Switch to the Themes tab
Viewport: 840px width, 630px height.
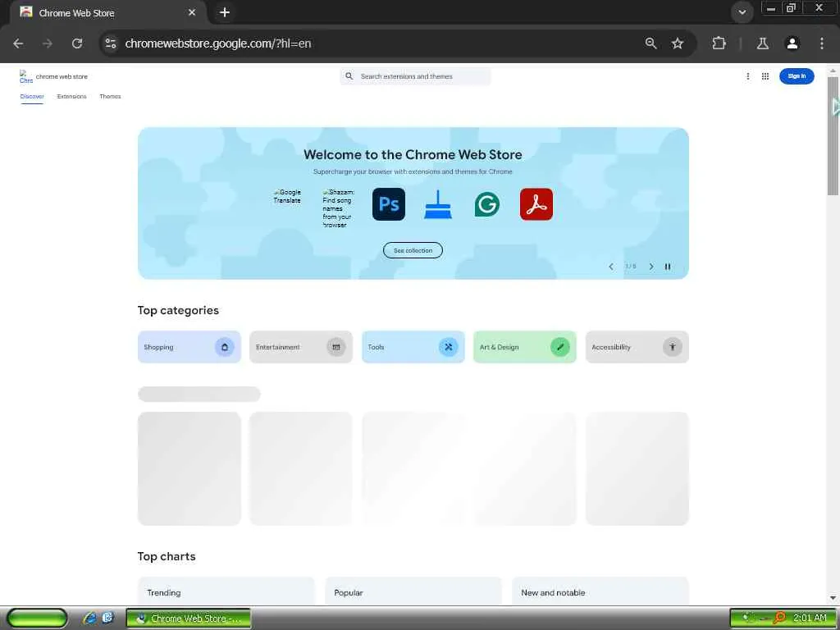111,97
